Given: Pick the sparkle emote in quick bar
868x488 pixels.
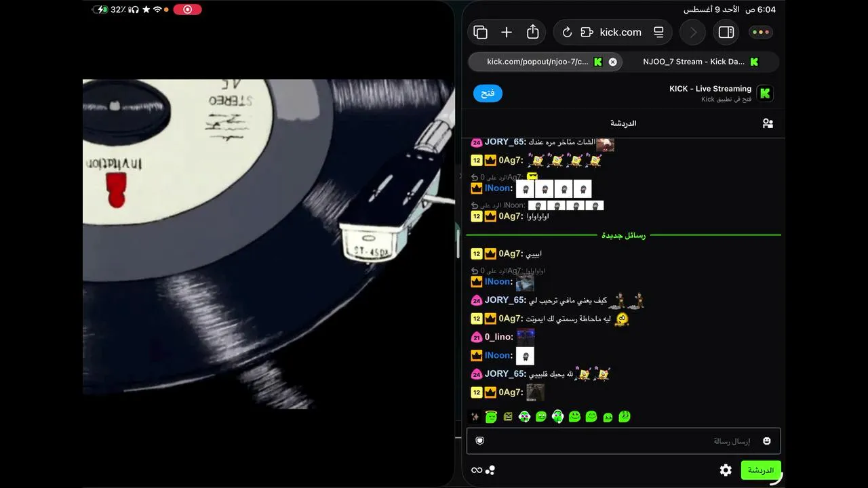Looking at the screenshot, I should coord(475,416).
